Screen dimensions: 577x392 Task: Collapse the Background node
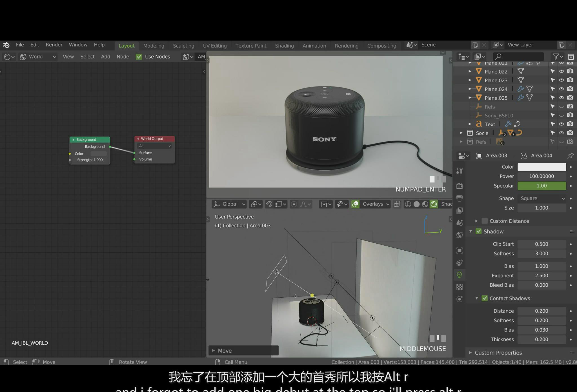point(74,140)
